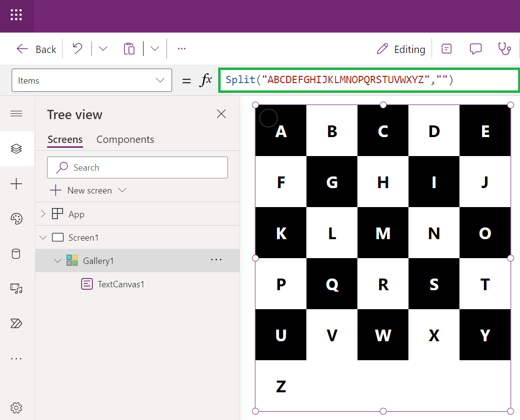Expand the New screen dropdown chevron
This screenshot has height=420, width=520.
click(122, 190)
